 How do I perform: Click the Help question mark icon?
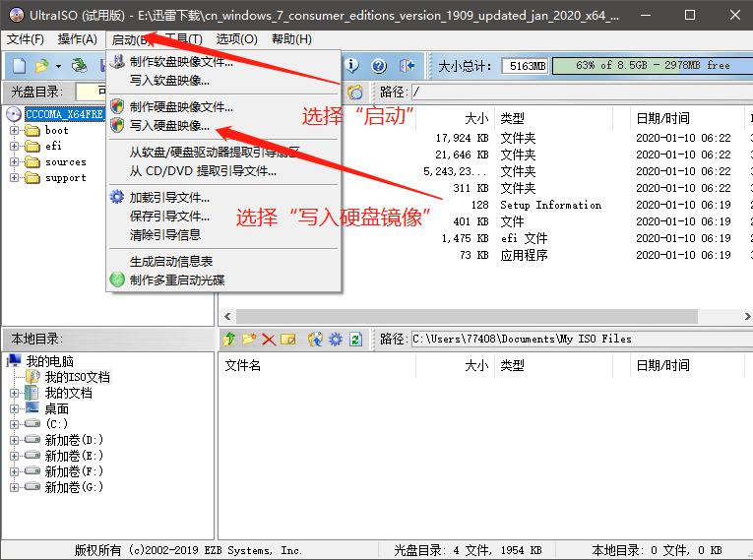pos(379,66)
